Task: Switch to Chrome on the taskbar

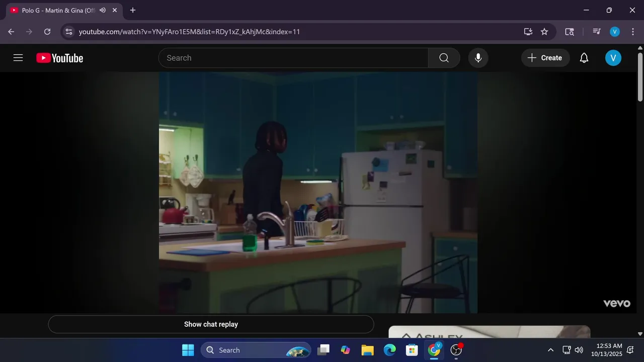Action: pyautogui.click(x=434, y=350)
